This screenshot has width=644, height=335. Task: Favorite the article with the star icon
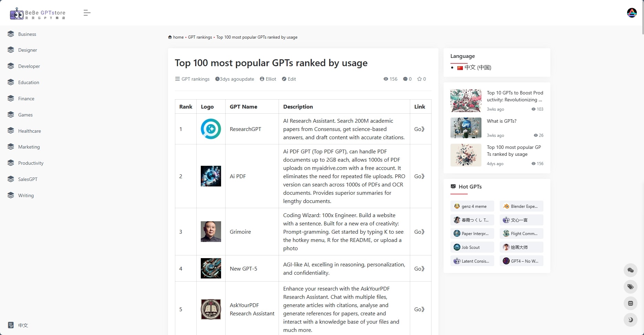(419, 79)
